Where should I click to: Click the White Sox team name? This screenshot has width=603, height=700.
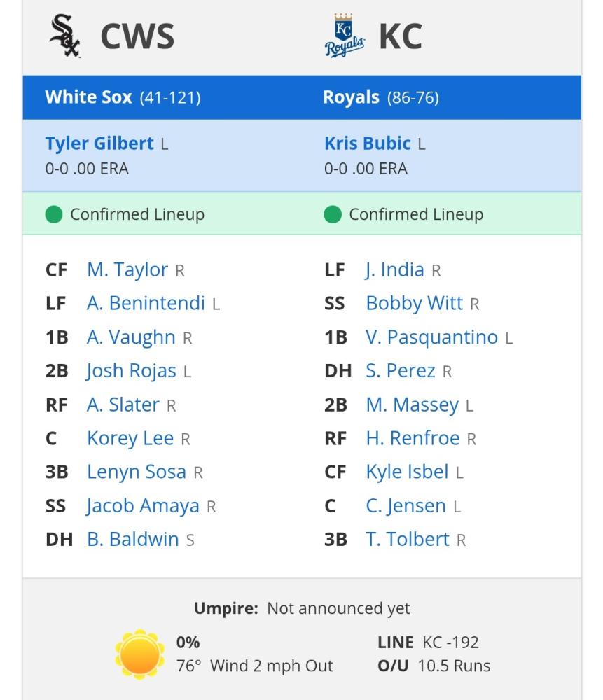88,97
